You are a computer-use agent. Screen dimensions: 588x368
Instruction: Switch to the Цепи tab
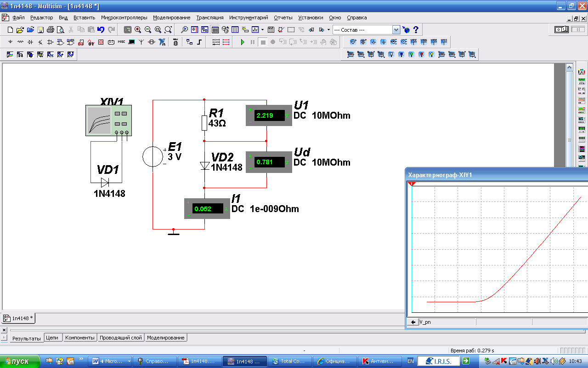pos(52,338)
